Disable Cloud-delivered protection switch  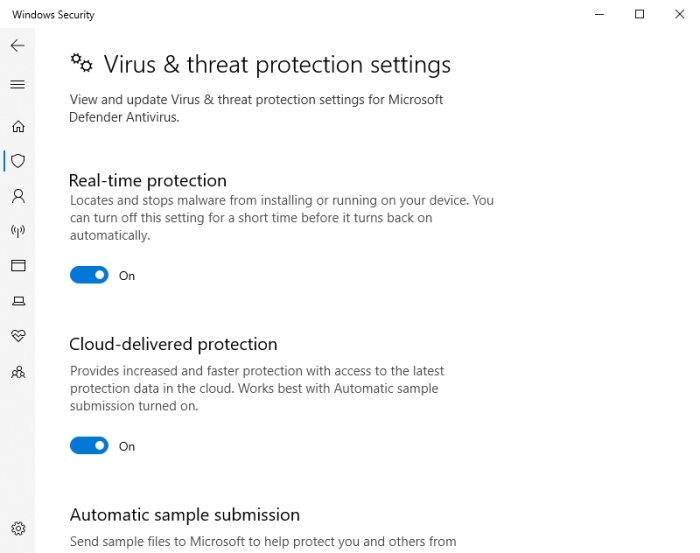pyautogui.click(x=89, y=446)
